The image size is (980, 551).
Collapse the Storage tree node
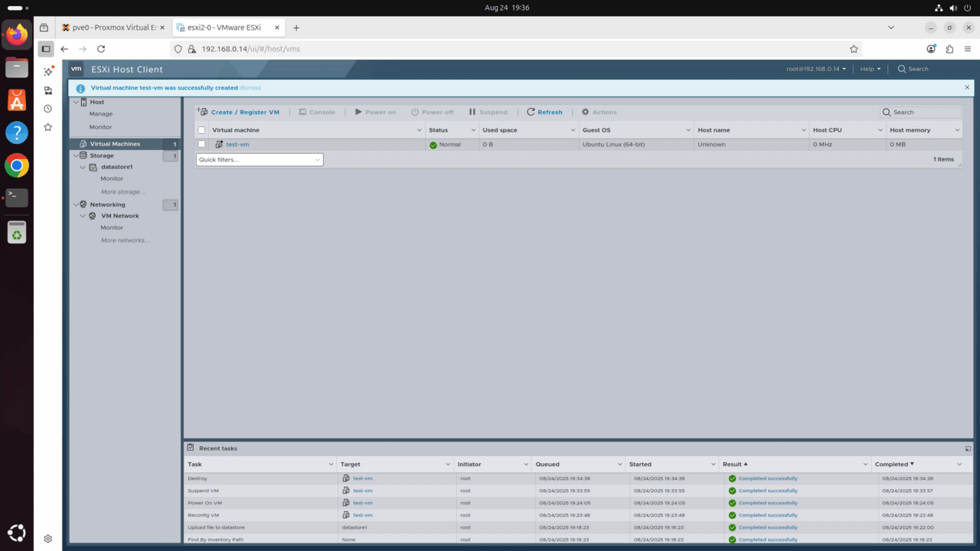click(x=75, y=155)
